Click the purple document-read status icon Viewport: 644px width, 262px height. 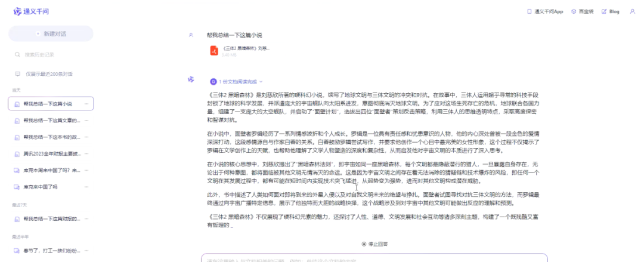point(213,82)
